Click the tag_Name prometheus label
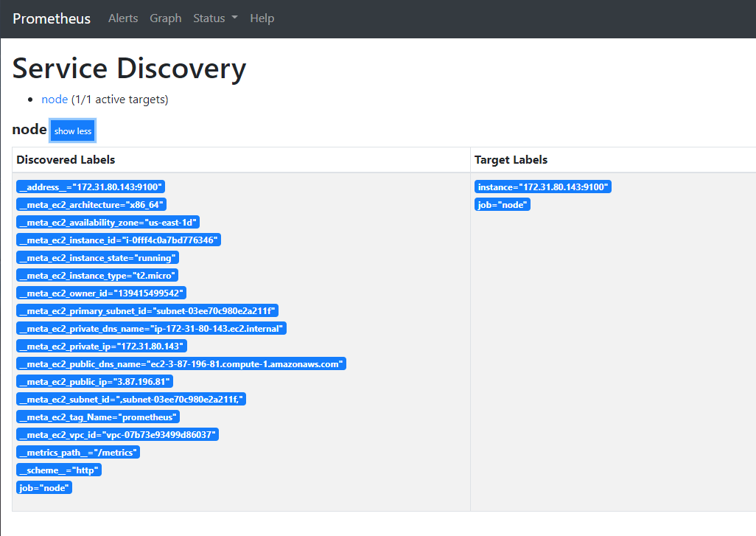This screenshot has height=536, width=756. (98, 417)
